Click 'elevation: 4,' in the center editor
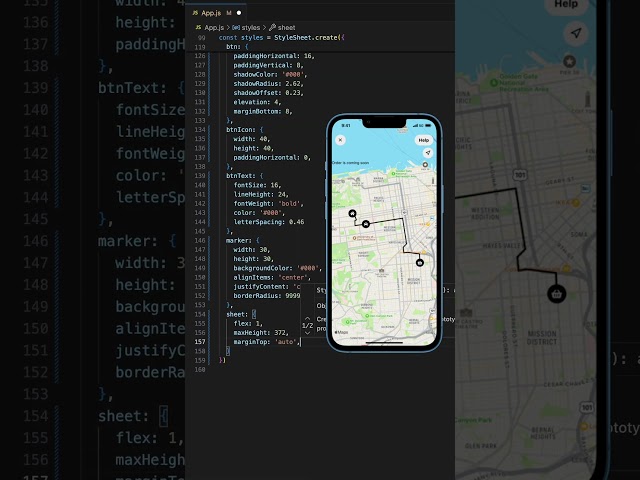 (257, 102)
